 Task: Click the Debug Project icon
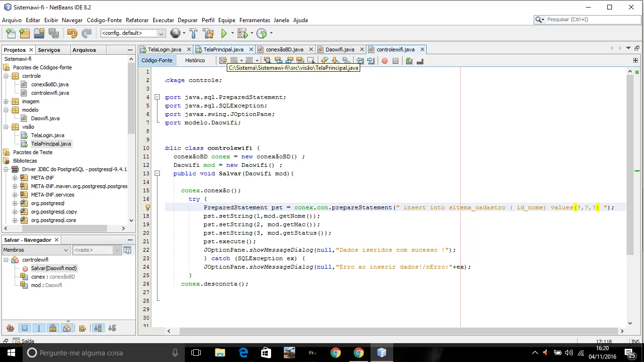[x=242, y=33]
